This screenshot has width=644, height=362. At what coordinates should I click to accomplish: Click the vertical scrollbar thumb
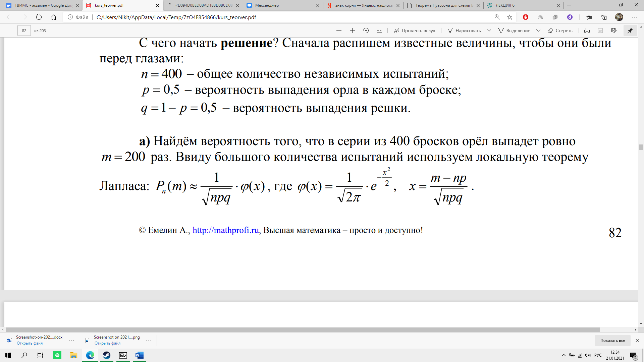pos(641,147)
